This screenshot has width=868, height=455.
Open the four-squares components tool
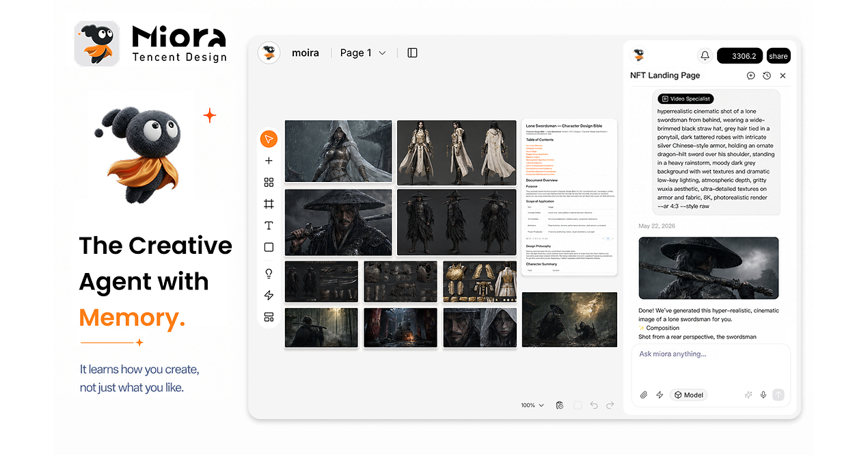click(269, 182)
